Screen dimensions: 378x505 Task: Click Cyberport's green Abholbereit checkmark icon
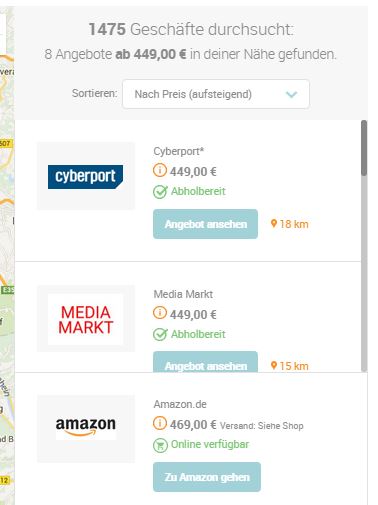[x=160, y=192]
